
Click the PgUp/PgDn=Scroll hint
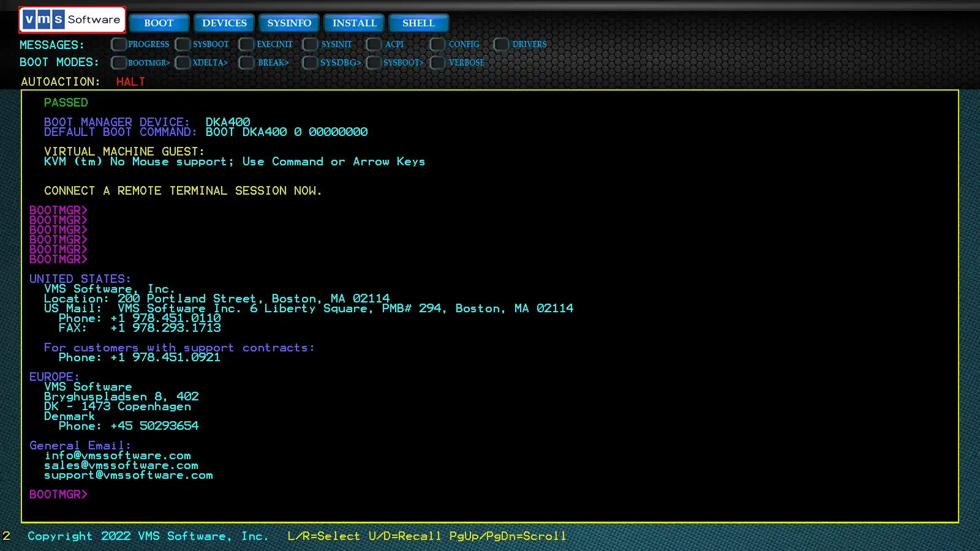[x=508, y=536]
